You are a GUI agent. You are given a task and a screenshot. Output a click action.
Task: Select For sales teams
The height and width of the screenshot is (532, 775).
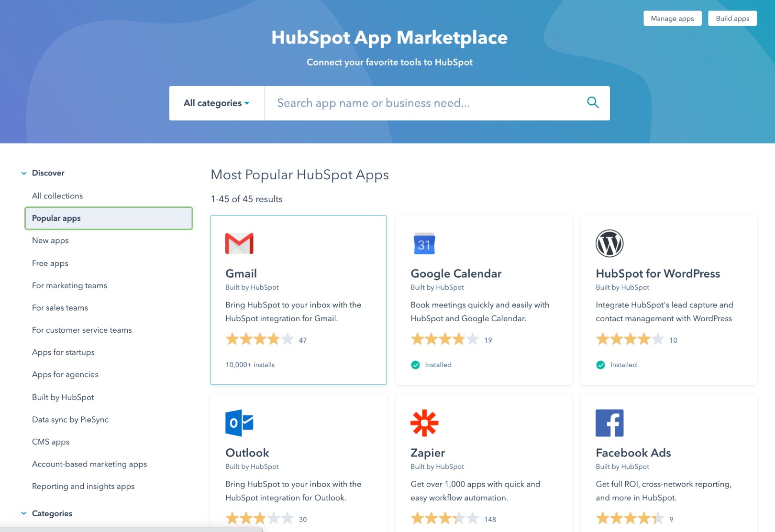60,308
